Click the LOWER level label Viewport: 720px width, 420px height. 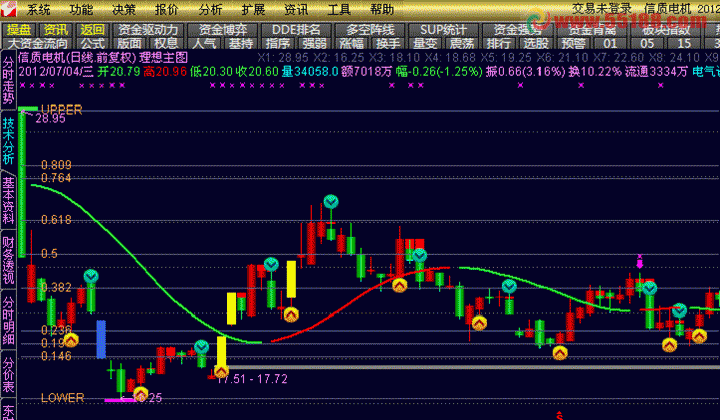click(62, 398)
